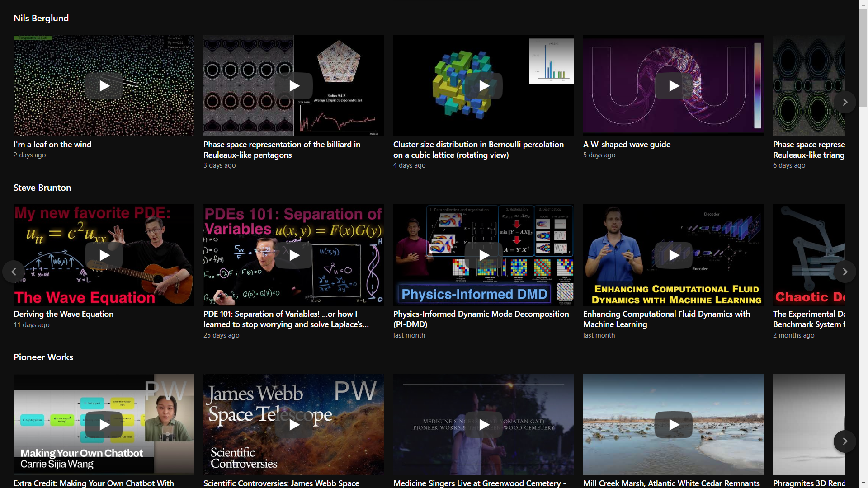Image resolution: width=868 pixels, height=488 pixels.
Task: Open the Nils Berglund channel heading
Action: tap(41, 18)
